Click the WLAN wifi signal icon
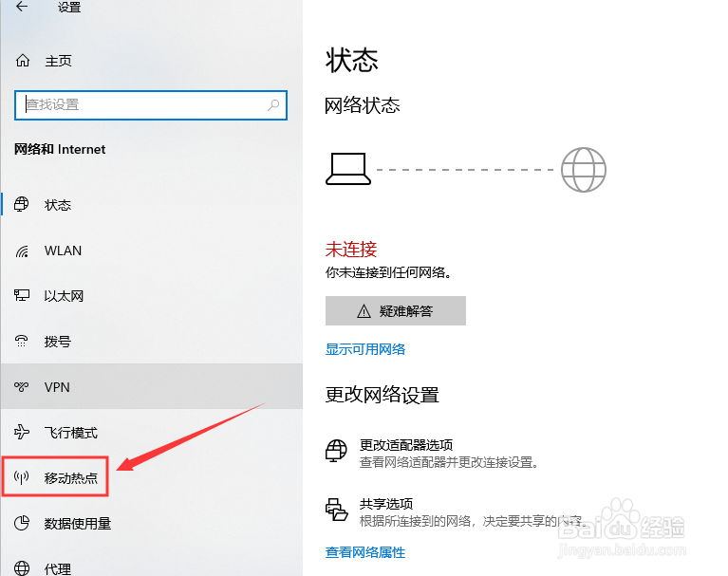 [x=22, y=251]
